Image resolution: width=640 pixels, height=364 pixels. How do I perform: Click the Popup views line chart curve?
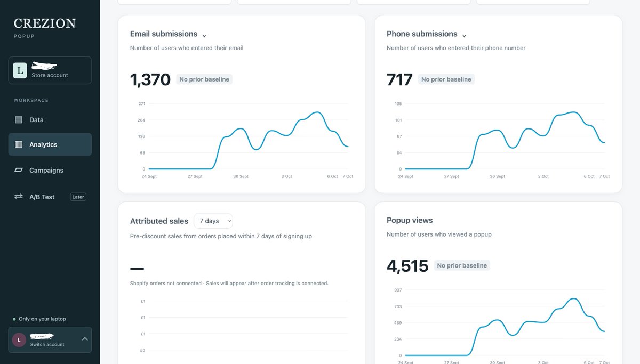tap(505, 327)
